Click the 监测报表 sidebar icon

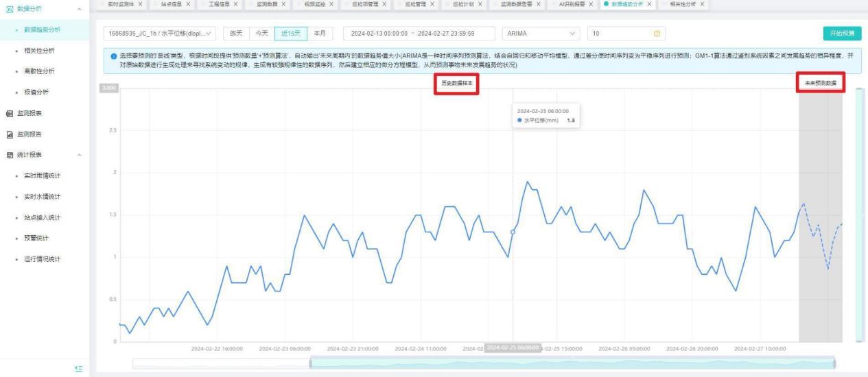pos(8,113)
